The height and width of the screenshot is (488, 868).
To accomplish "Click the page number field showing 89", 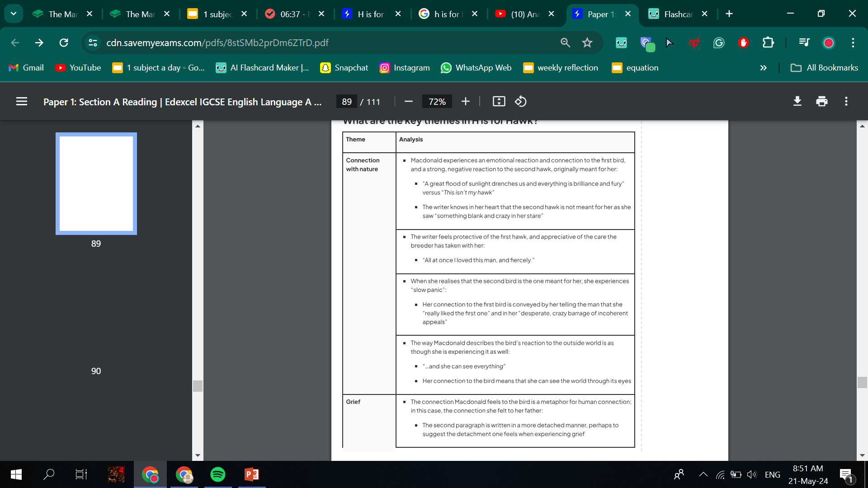I will pos(347,102).
